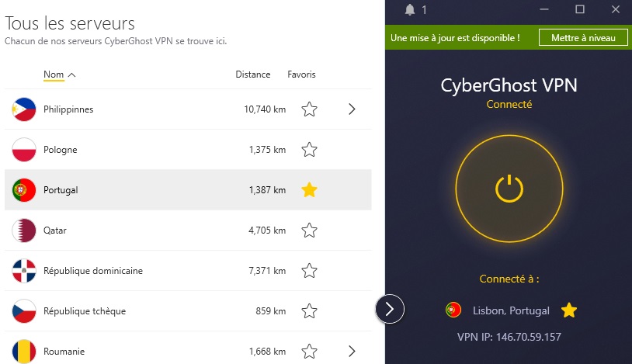Click the Philippinnes flag icon

24,109
